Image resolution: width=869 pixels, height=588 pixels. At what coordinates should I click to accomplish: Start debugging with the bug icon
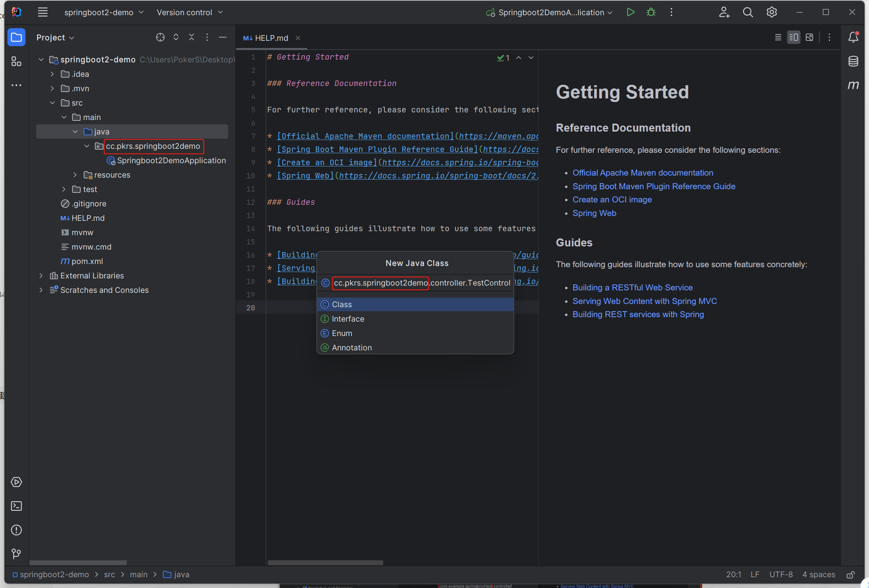[x=651, y=12]
